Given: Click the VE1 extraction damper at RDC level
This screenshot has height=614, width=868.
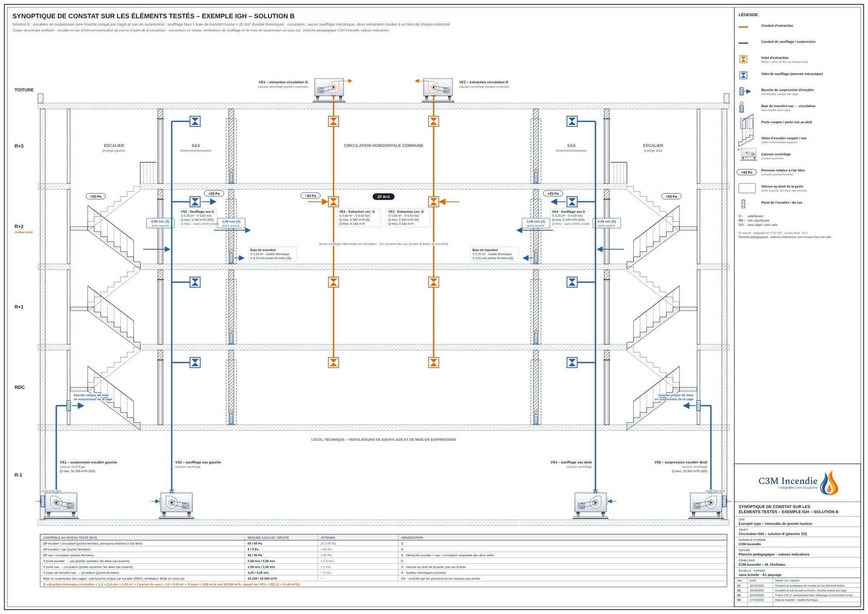Looking at the screenshot, I should point(333,363).
